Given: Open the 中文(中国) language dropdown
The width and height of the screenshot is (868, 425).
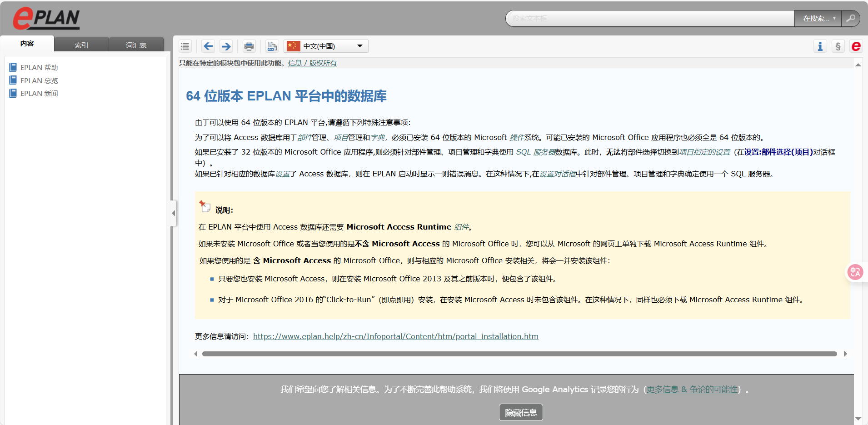Looking at the screenshot, I should [326, 46].
